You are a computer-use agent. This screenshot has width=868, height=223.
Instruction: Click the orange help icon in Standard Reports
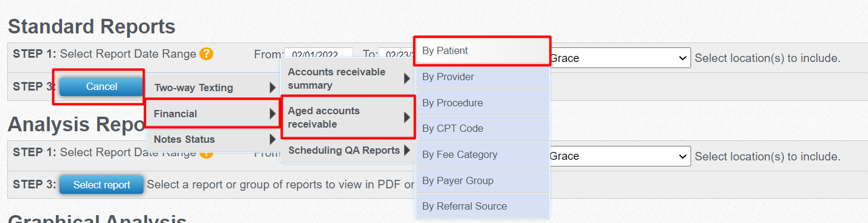207,54
